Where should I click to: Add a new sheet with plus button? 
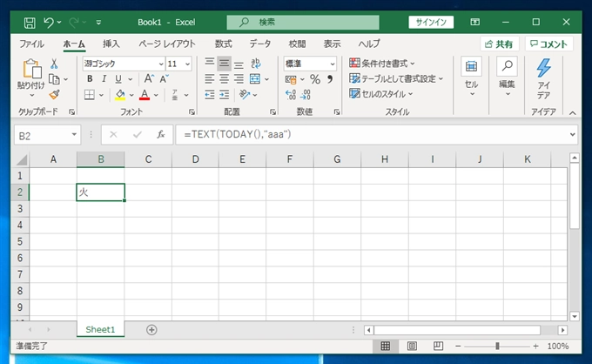151,330
